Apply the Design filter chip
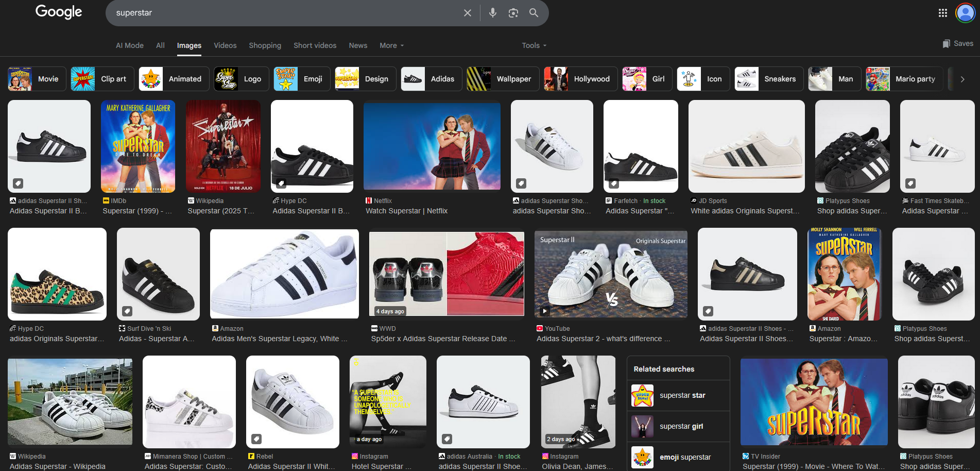This screenshot has width=980, height=471. click(366, 79)
